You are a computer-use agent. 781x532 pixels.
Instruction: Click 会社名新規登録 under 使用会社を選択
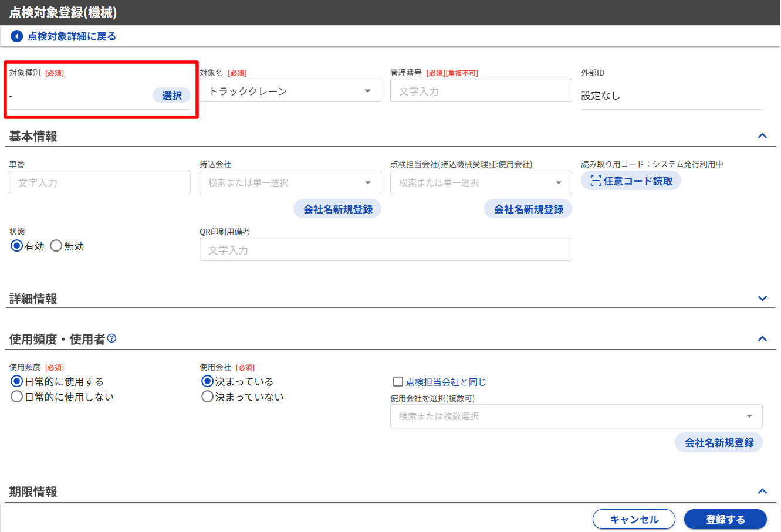tap(719, 442)
